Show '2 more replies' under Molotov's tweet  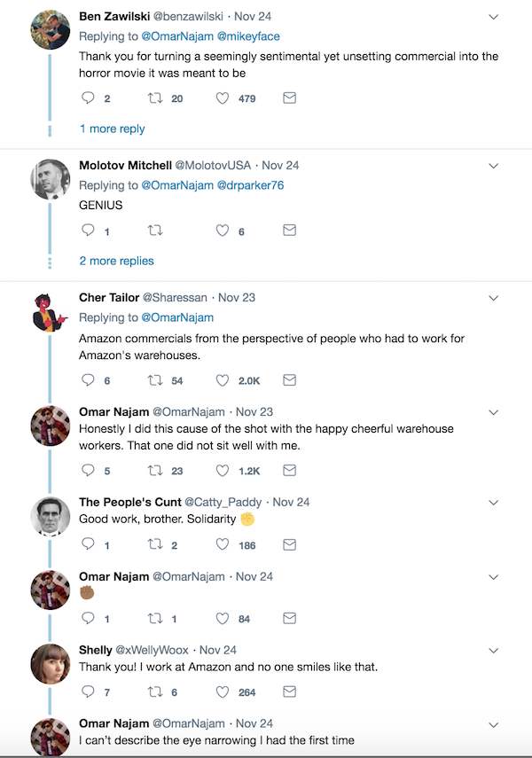click(116, 261)
